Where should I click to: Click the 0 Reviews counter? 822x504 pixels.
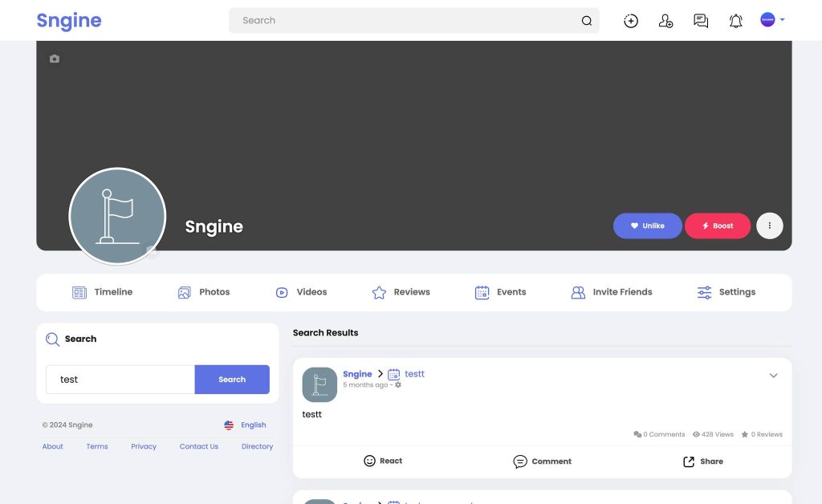[762, 434]
